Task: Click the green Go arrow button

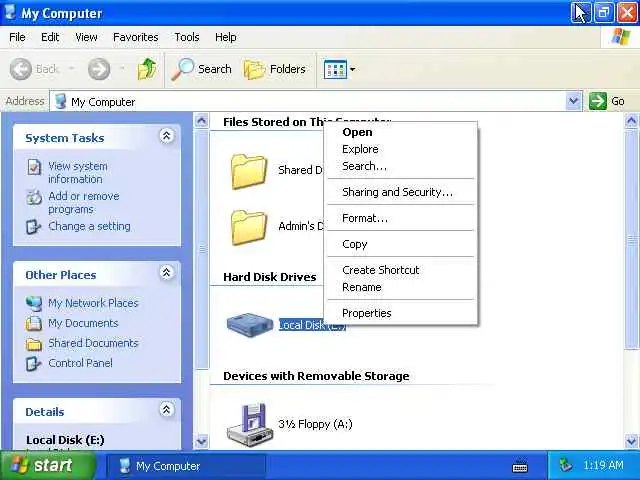Action: click(x=598, y=101)
